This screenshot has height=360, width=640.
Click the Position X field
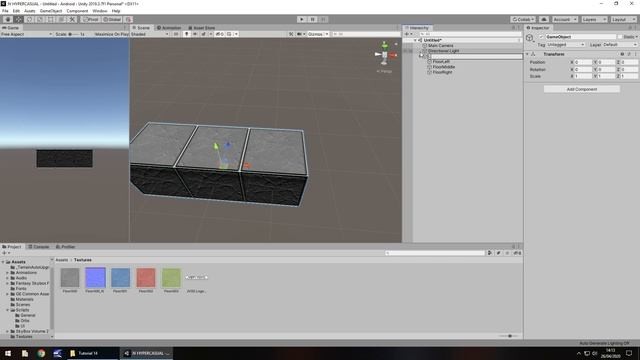point(583,62)
